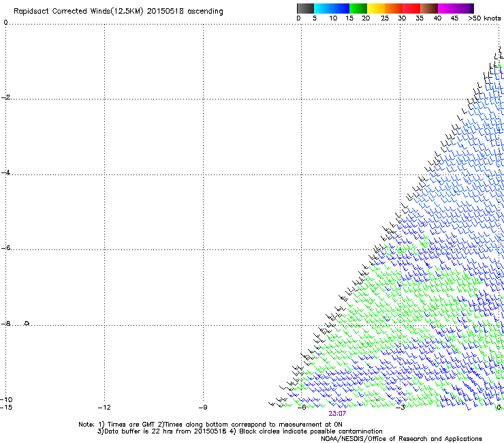
Task: Click the '-2' latitude axis label
Action: 5,97
